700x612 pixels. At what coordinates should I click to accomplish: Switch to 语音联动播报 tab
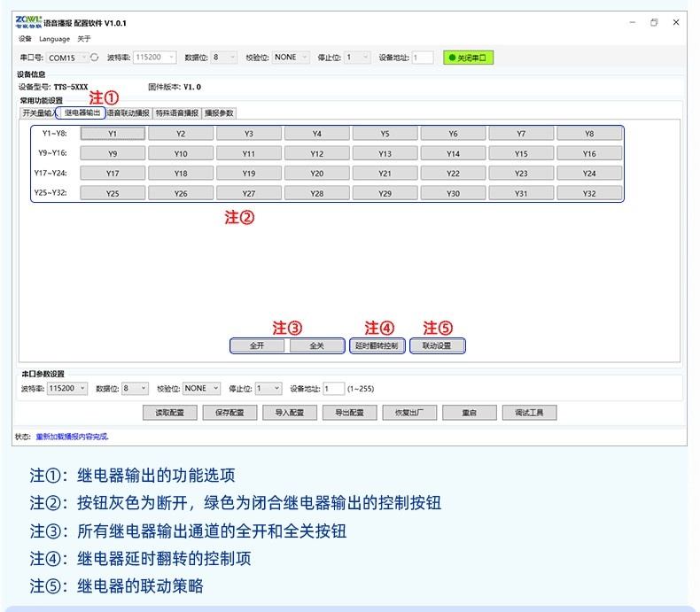click(x=128, y=112)
